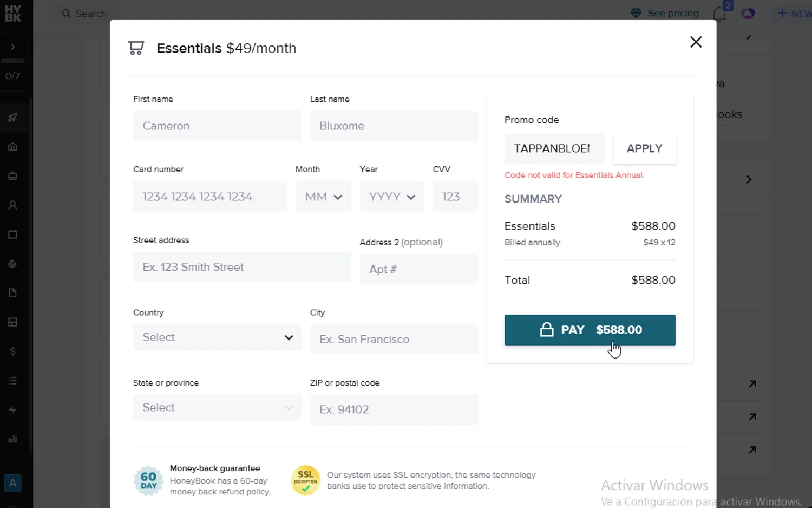The width and height of the screenshot is (812, 508).
Task: Open Projects via briefcase icon
Action: pyautogui.click(x=13, y=176)
